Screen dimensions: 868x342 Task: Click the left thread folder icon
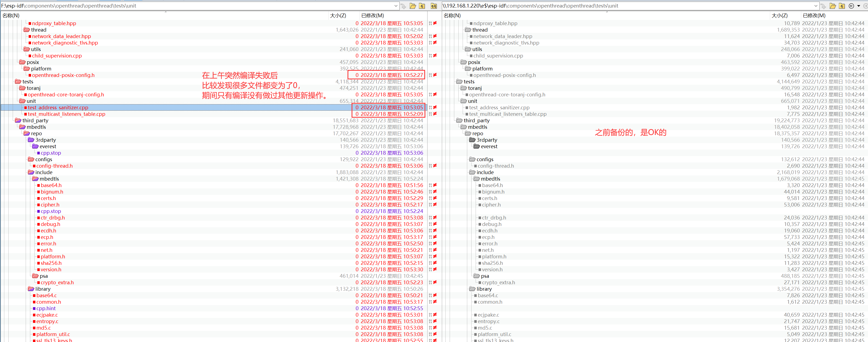[27, 30]
